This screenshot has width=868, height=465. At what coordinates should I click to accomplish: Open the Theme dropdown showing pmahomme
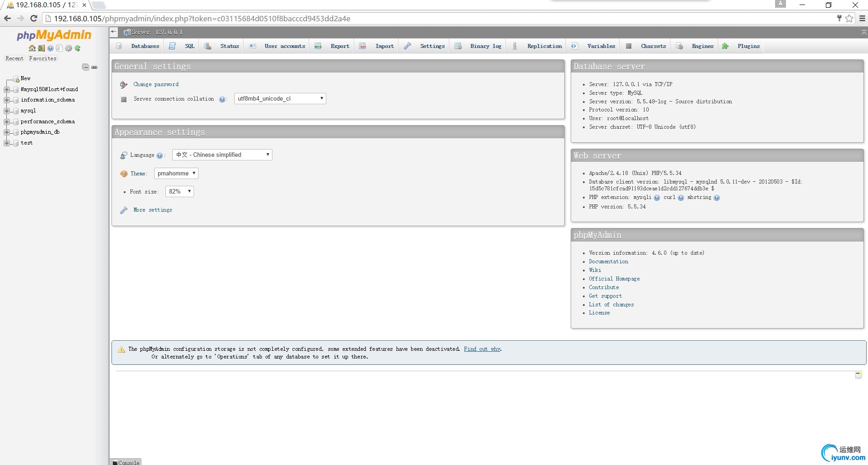coord(176,174)
